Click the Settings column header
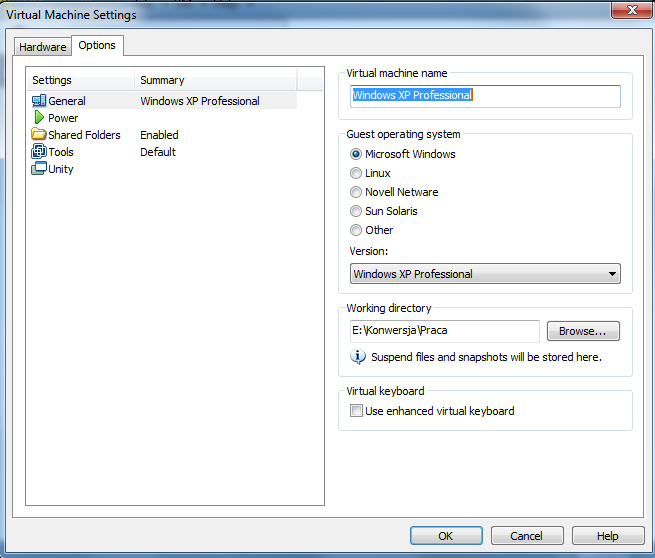 tap(81, 80)
